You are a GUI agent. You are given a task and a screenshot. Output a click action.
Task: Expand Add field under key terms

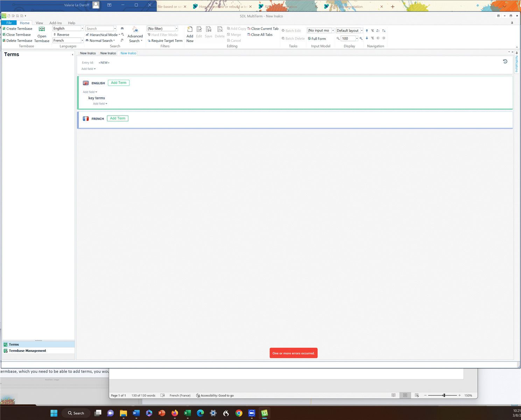coord(100,104)
